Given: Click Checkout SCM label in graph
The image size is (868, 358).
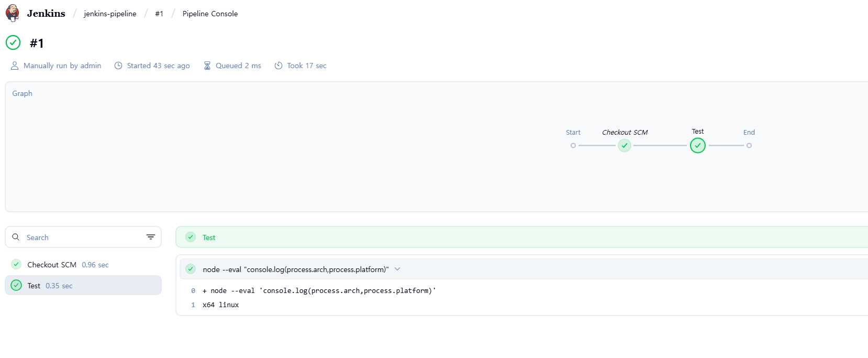Looking at the screenshot, I should (x=625, y=133).
